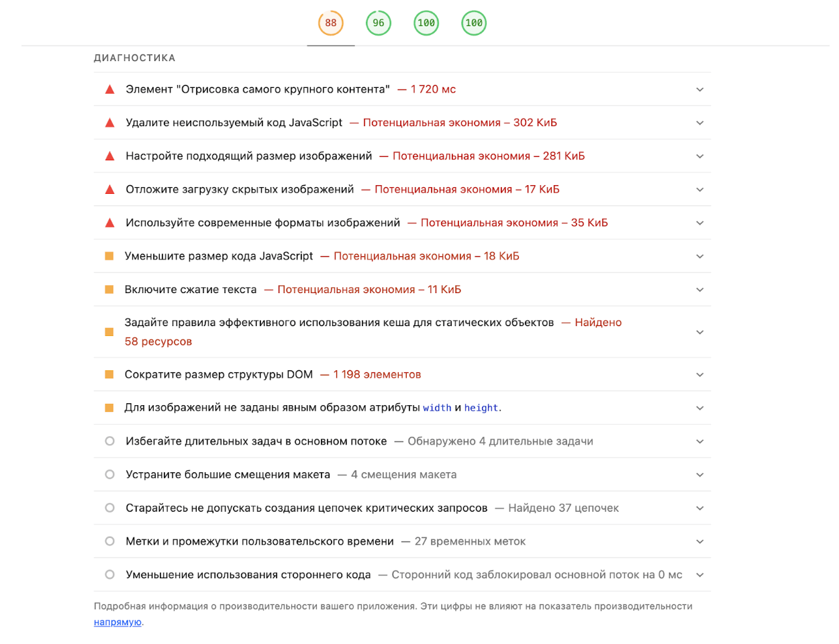Expand the static cache policy audit chevron

coord(699,332)
